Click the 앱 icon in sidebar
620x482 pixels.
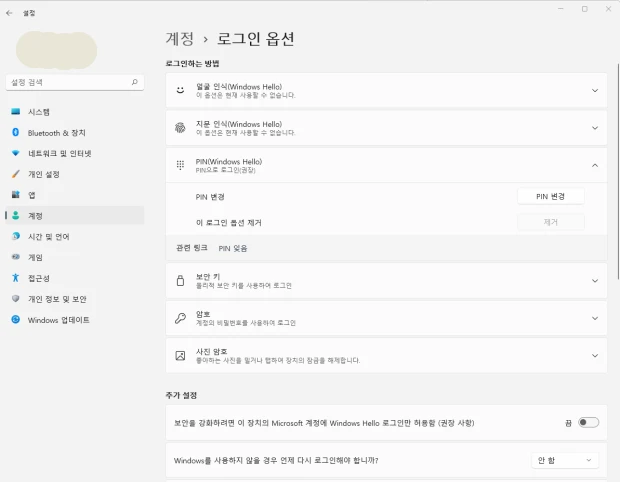15,195
